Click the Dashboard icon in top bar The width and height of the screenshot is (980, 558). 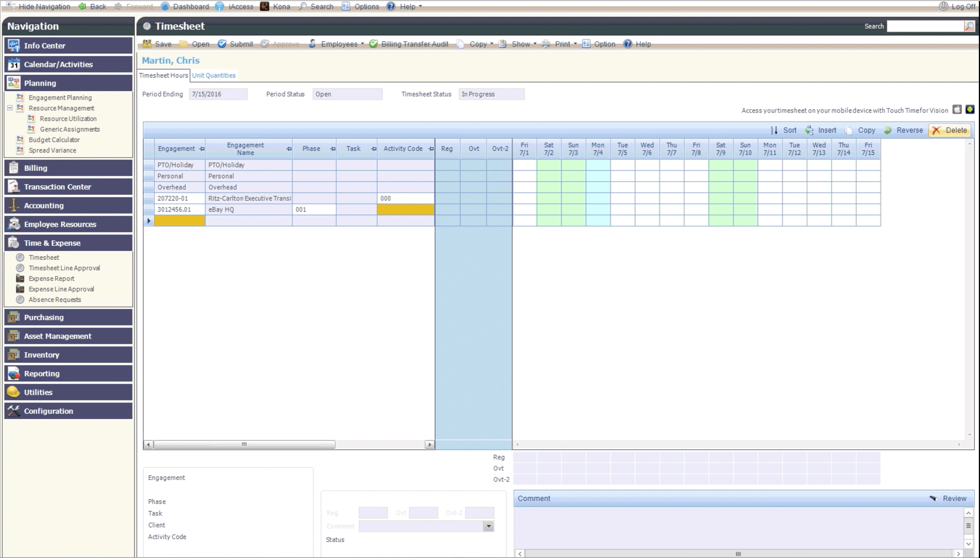point(165,6)
